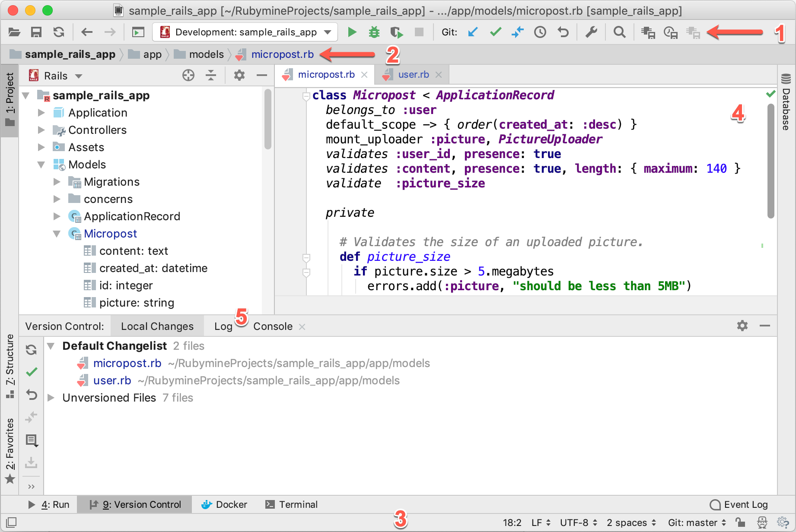Expand the Application node

pos(41,113)
